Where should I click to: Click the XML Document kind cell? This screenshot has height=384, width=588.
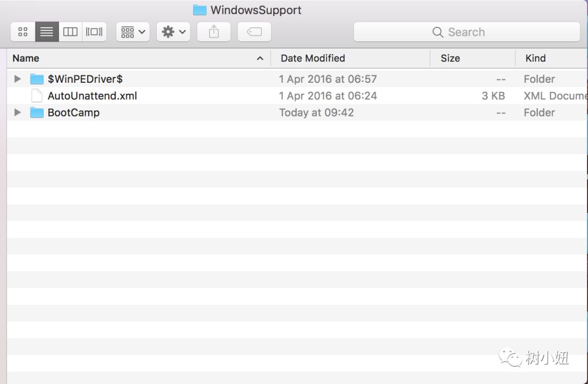555,96
